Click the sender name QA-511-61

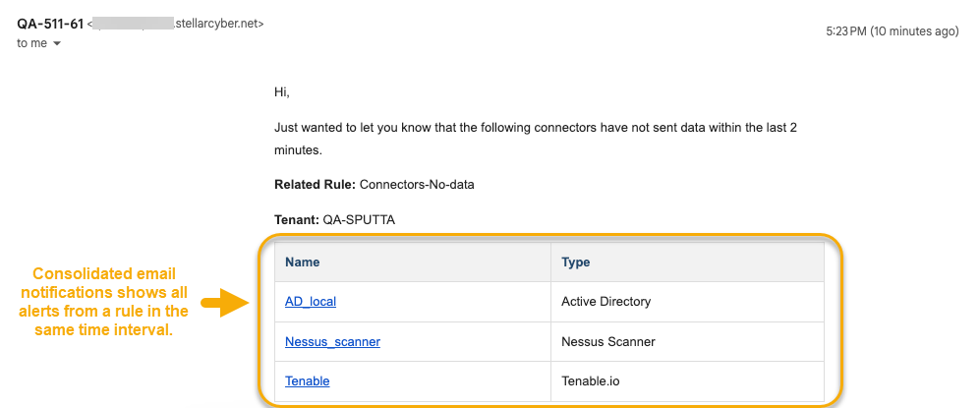pos(49,24)
